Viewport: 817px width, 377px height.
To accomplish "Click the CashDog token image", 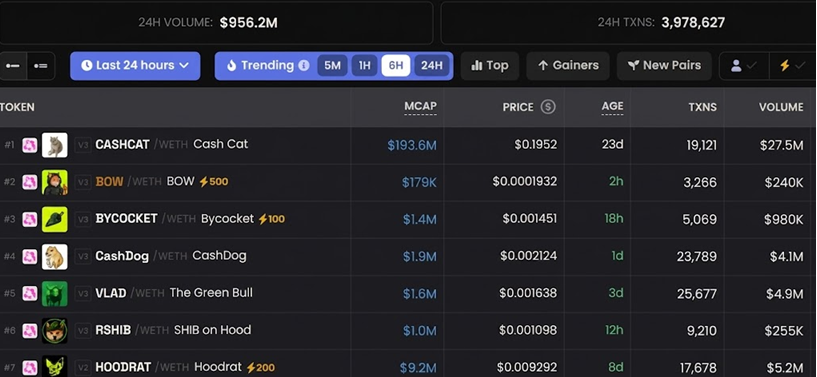I will pyautogui.click(x=55, y=257).
